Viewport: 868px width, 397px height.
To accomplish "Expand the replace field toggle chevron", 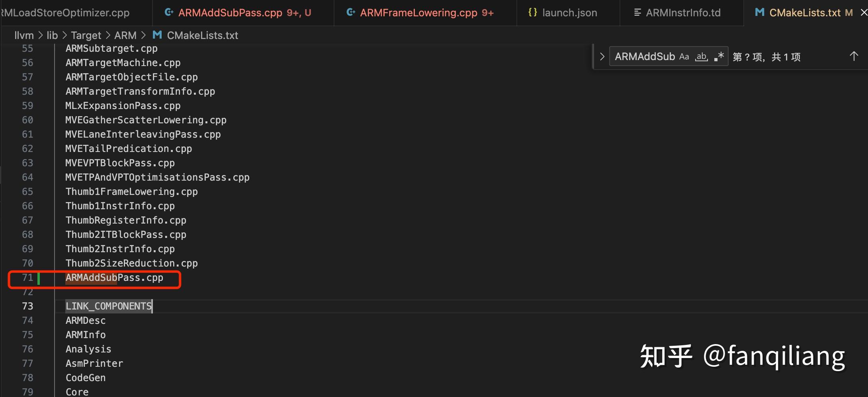I will click(x=602, y=57).
